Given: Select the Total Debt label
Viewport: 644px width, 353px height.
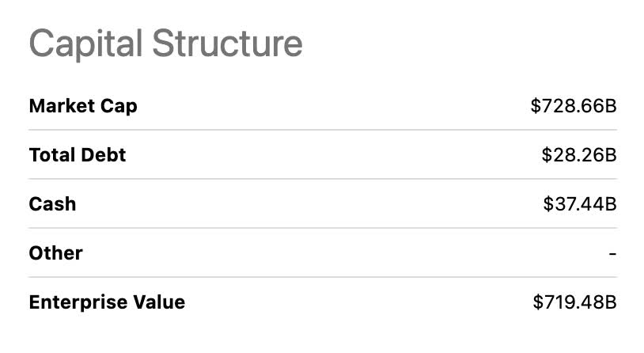Looking at the screenshot, I should 78,154.
